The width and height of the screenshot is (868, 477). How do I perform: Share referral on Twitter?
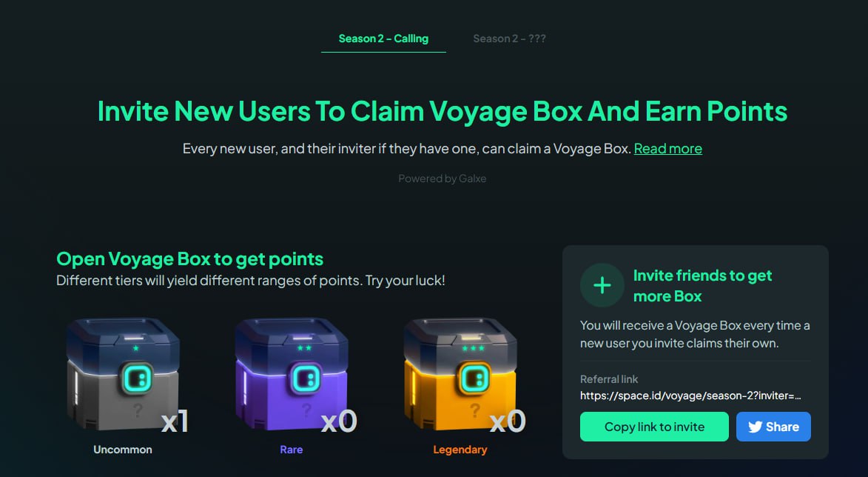[773, 427]
